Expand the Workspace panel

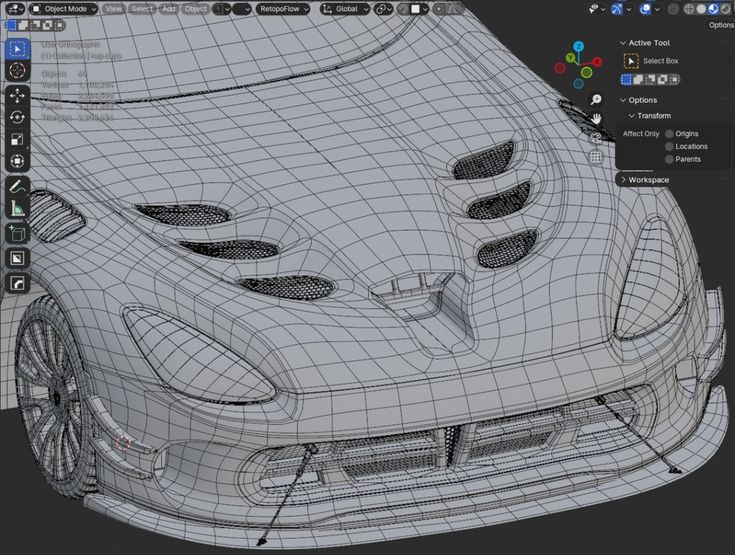[647, 180]
